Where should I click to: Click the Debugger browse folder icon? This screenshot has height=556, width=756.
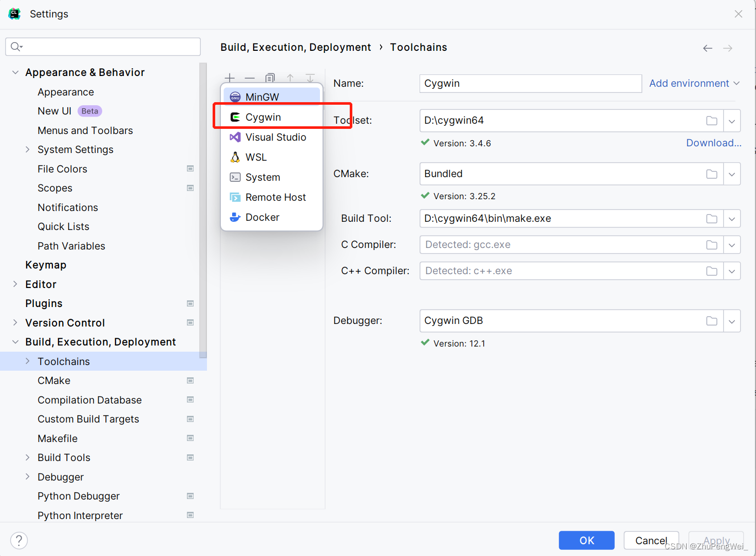click(x=712, y=321)
